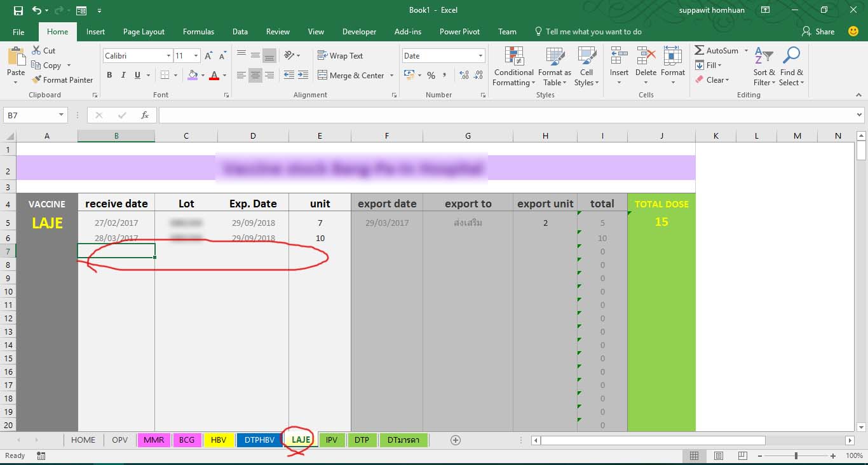Click the horizontal scrollbar

653,440
